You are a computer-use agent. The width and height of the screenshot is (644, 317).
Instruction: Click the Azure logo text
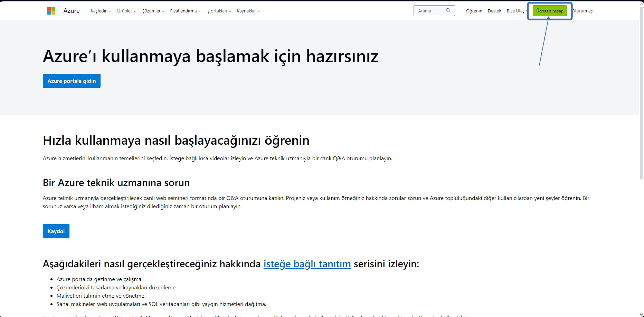(71, 11)
